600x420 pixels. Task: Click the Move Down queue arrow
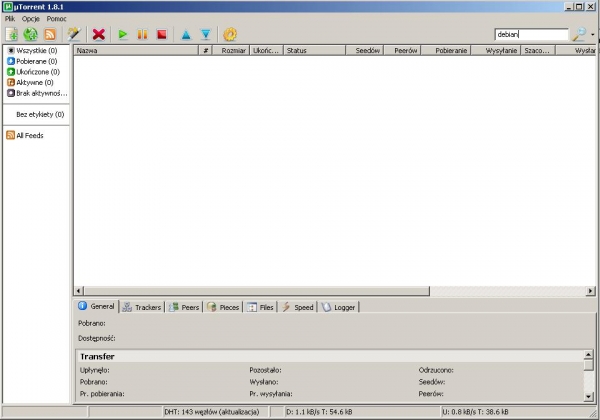pos(205,34)
